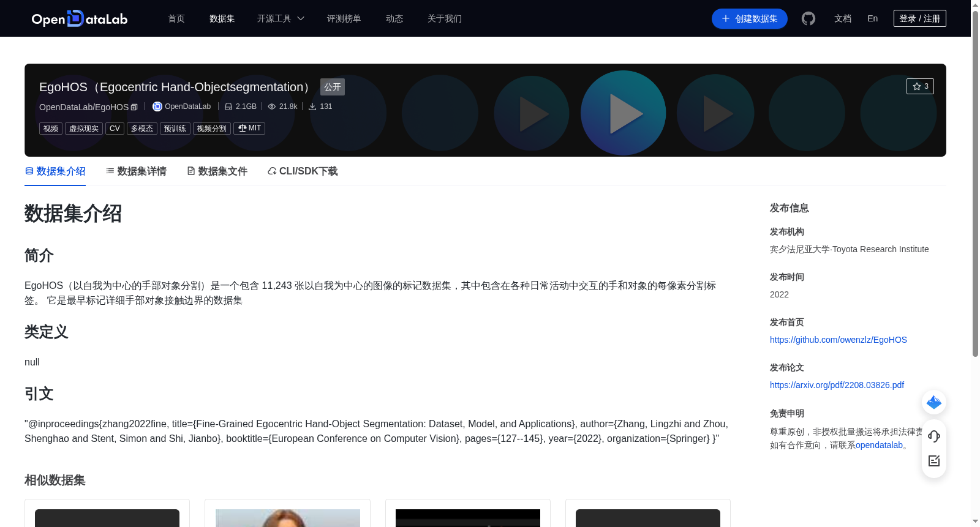The width and height of the screenshot is (980, 527).
Task: Click the 视频分割 tag
Action: click(x=212, y=129)
